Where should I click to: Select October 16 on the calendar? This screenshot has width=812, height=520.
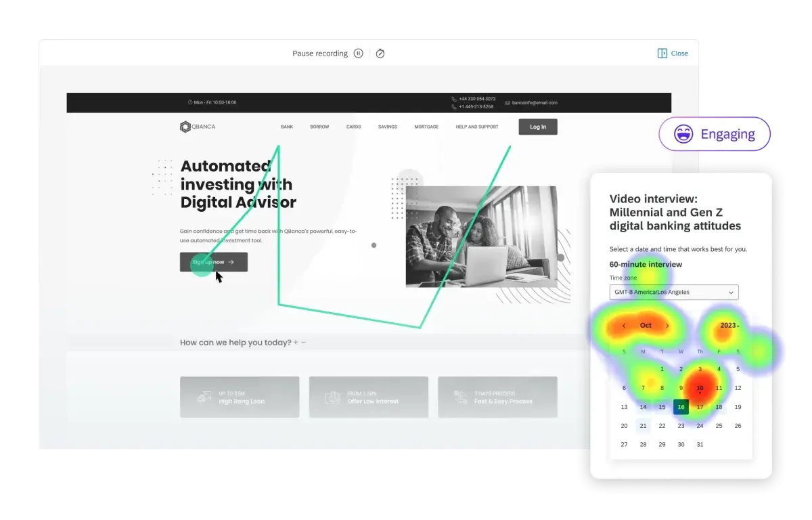[x=681, y=407]
